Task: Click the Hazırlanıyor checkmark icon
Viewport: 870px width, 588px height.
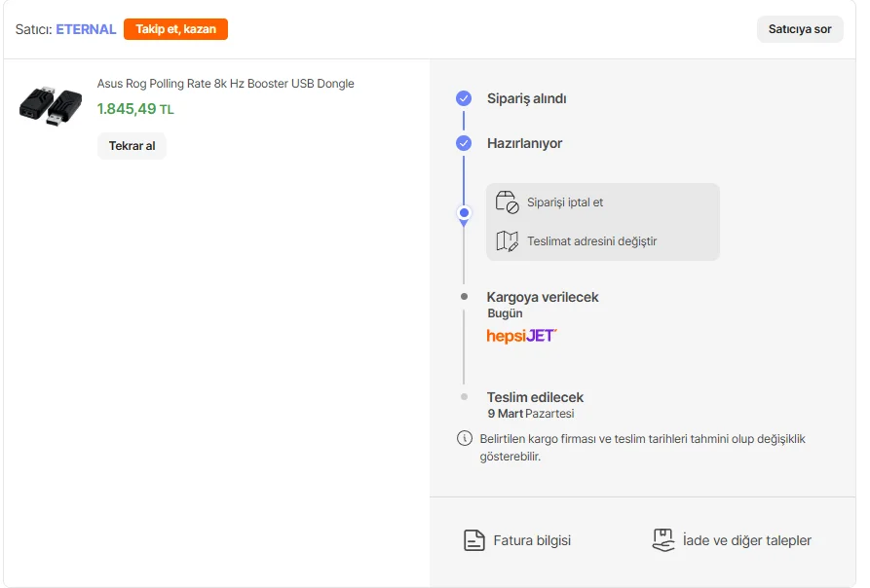Action: click(x=464, y=143)
